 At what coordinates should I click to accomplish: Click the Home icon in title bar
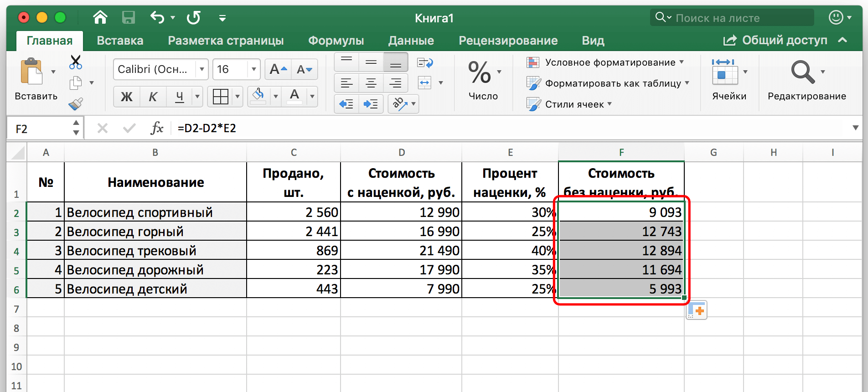[x=100, y=18]
